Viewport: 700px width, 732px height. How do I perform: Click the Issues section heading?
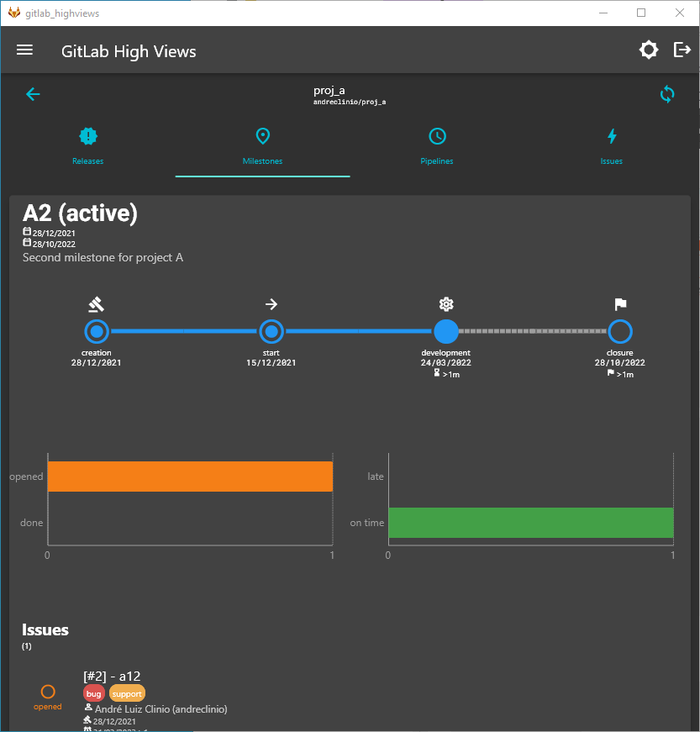coord(45,629)
